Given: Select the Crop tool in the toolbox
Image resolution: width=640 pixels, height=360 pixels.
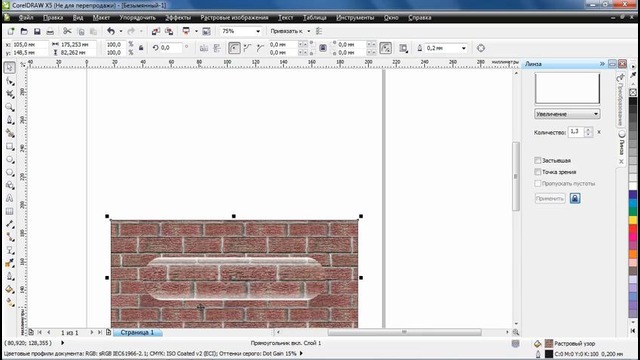Looking at the screenshot, I should pos(10,94).
